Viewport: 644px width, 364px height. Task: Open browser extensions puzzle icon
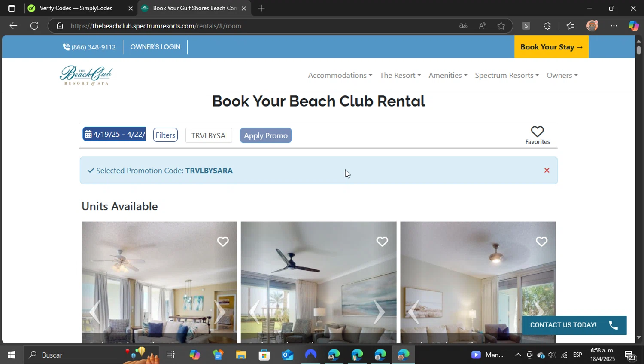pos(547,26)
